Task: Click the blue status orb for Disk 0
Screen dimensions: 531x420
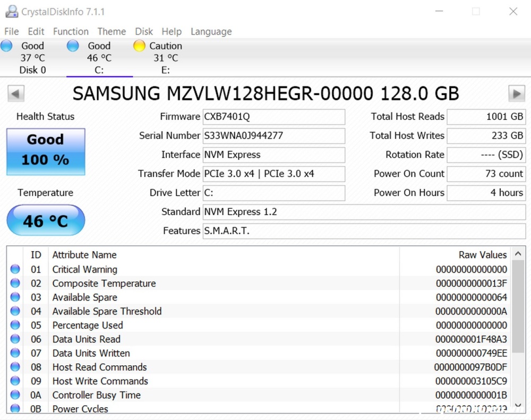Action: point(6,46)
